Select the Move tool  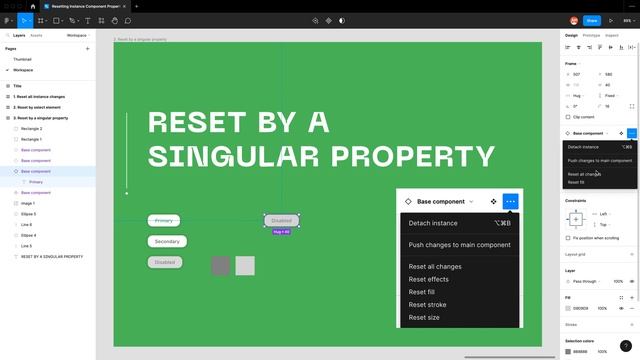(24, 20)
